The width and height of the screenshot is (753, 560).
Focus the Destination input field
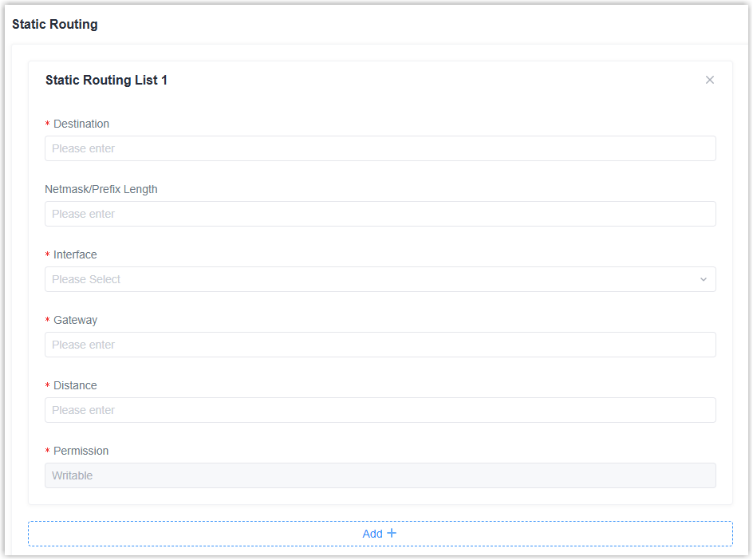click(380, 148)
